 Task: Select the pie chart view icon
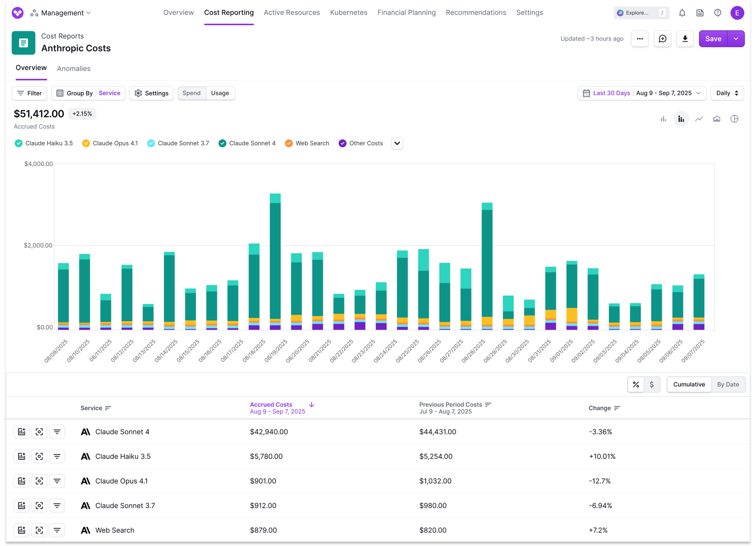[x=734, y=119]
